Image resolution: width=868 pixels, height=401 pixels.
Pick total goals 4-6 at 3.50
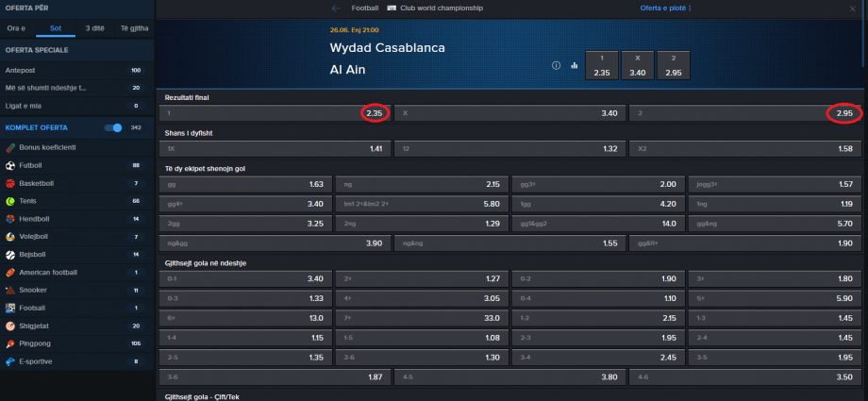[745, 377]
